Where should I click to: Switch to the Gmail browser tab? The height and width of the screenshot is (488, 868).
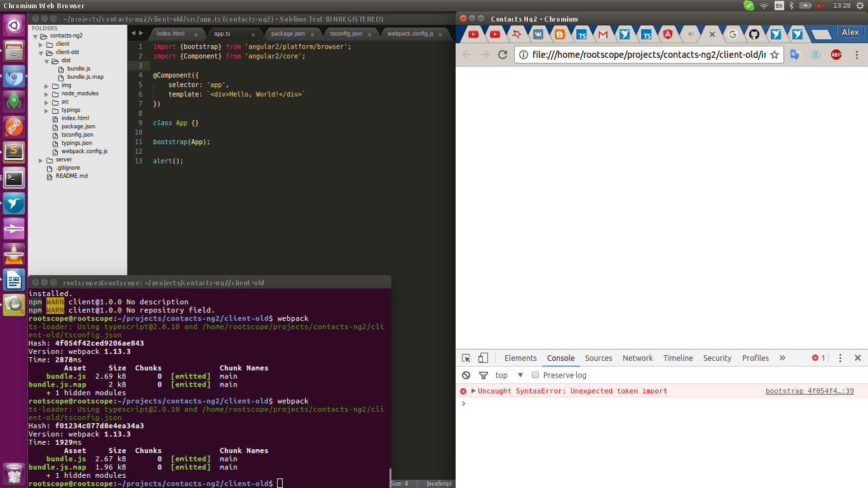tap(602, 34)
